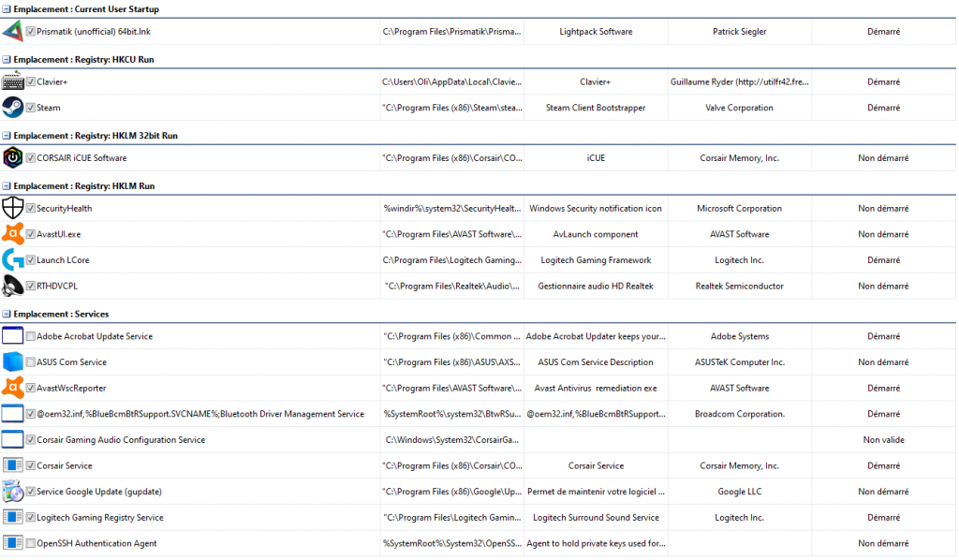Click the Logitech Gaming Registry Service icon
959x560 pixels.
[12, 517]
